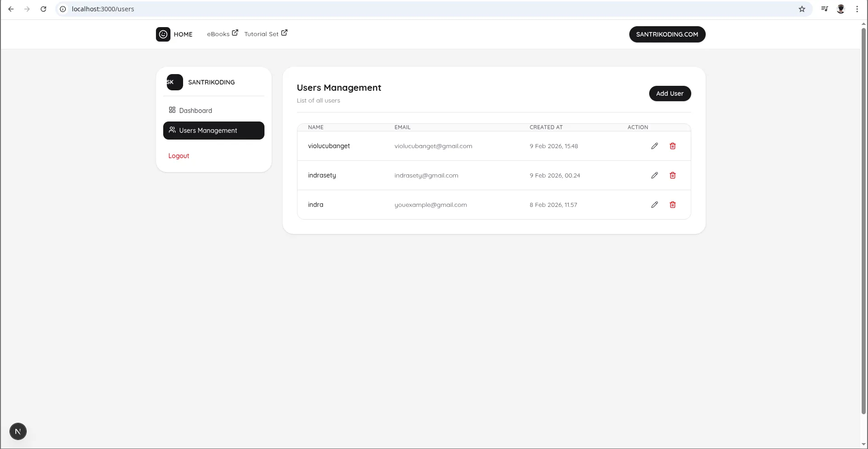The width and height of the screenshot is (868, 449).
Task: Click the List of all users subtitle
Action: [x=318, y=100]
